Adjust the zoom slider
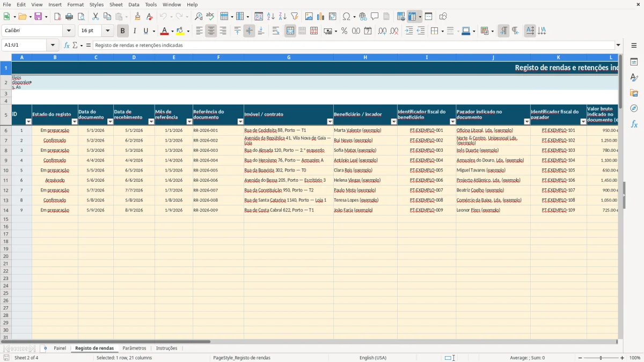This screenshot has height=362, width=644. pyautogui.click(x=601, y=358)
